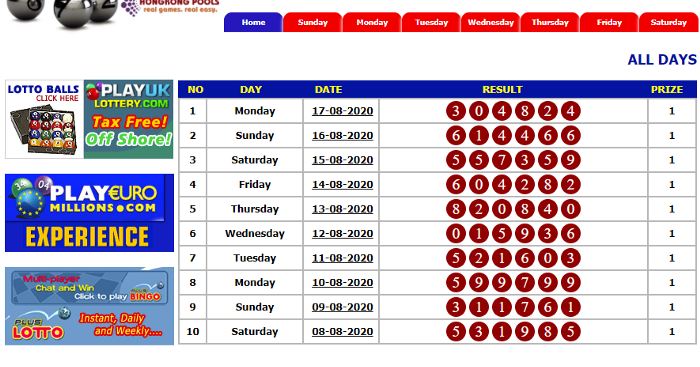This screenshot has height=367, width=700.
Task: Click ball 8 in 17-08-2020 result
Action: pos(525,111)
